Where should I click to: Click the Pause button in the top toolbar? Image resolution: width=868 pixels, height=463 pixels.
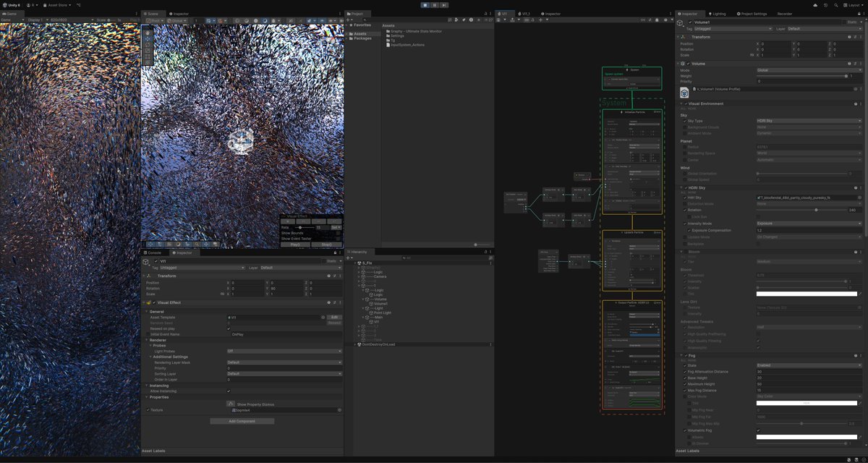(x=434, y=5)
